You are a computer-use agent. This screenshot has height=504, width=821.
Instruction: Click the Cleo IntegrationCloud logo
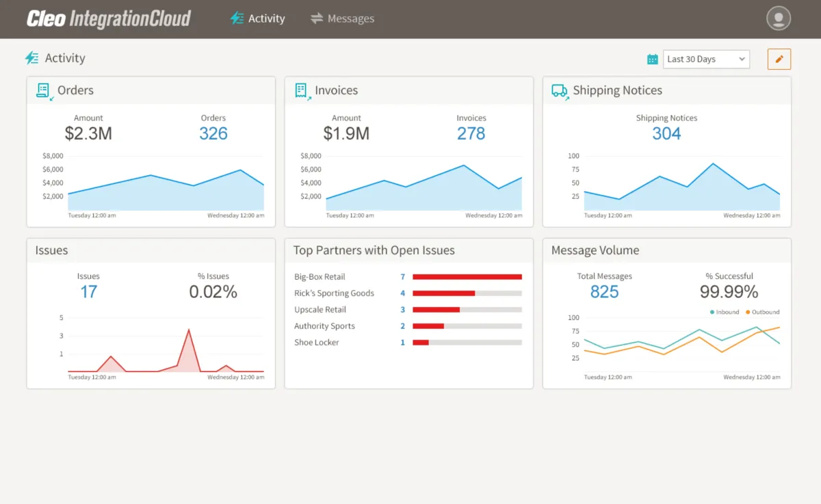pyautogui.click(x=109, y=18)
